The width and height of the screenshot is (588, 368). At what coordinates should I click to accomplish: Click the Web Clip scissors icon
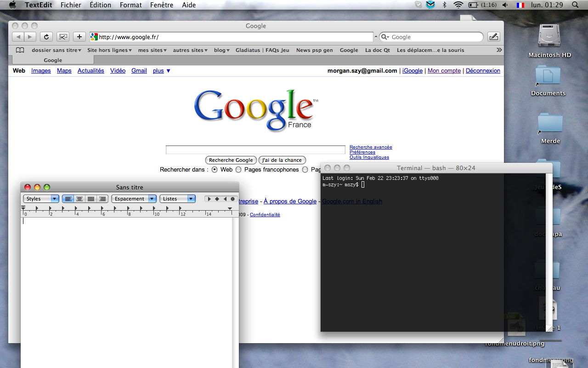click(63, 37)
